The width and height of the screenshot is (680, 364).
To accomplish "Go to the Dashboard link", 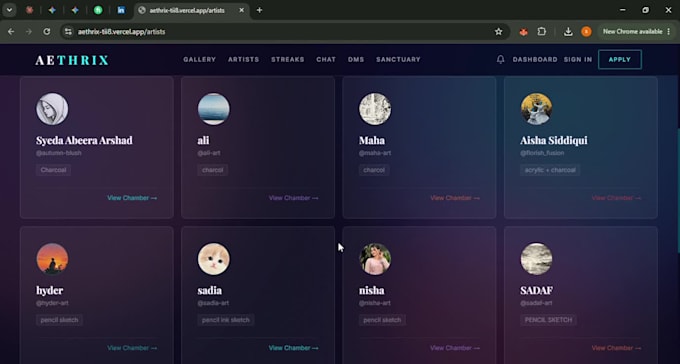I will pos(535,59).
